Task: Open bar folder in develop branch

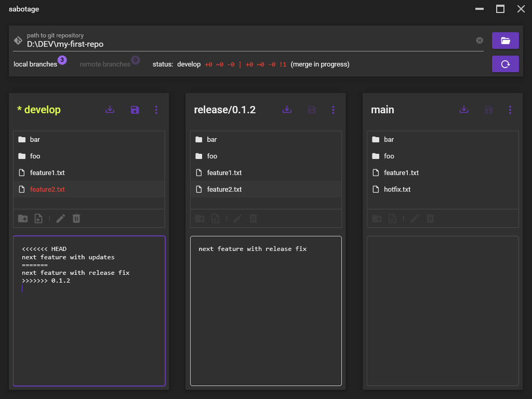Action: click(89, 139)
